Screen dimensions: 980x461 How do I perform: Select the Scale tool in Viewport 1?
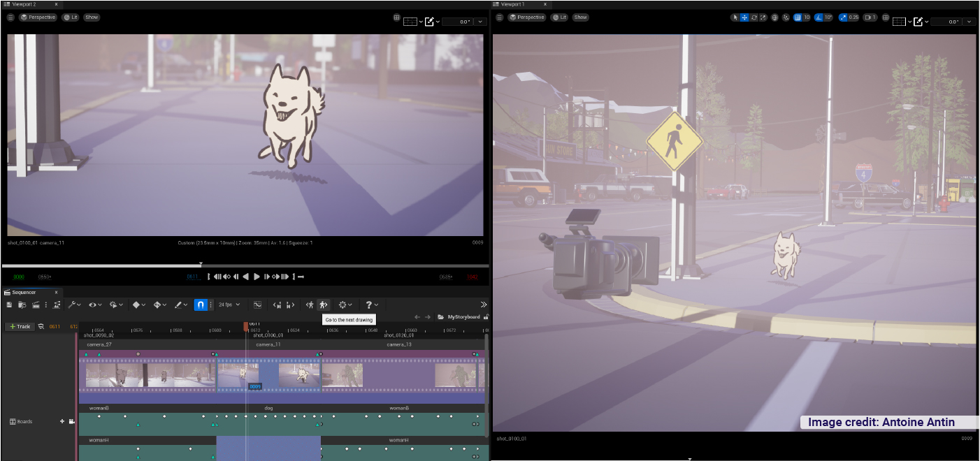click(763, 17)
